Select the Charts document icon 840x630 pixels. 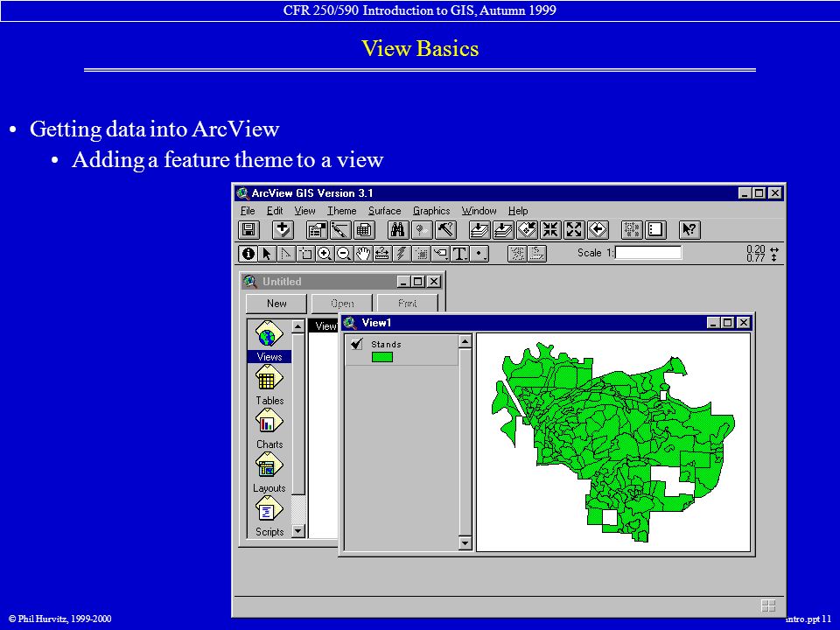pyautogui.click(x=269, y=429)
